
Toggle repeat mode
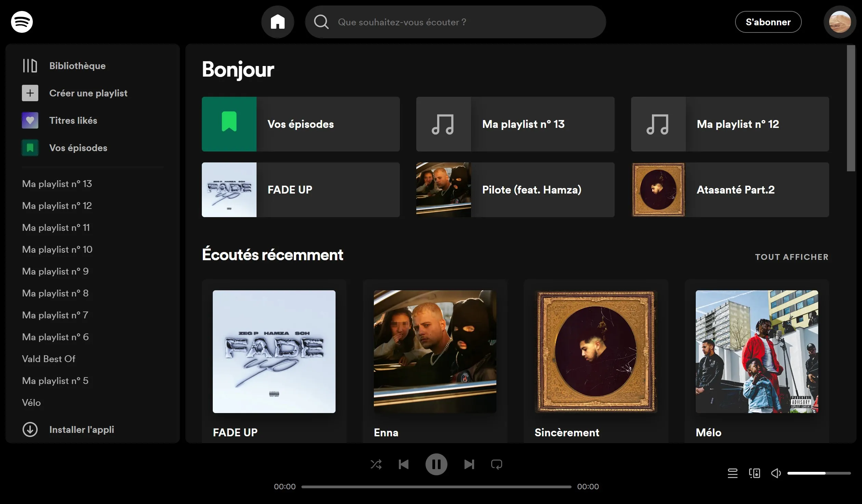pos(496,464)
